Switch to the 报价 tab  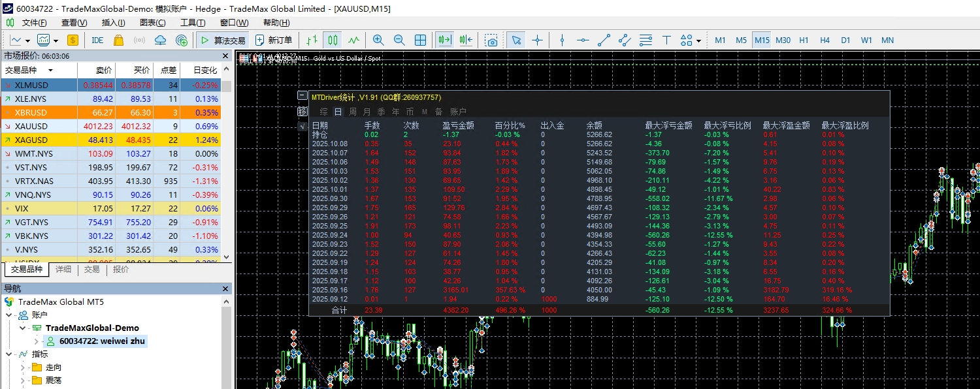121,270
